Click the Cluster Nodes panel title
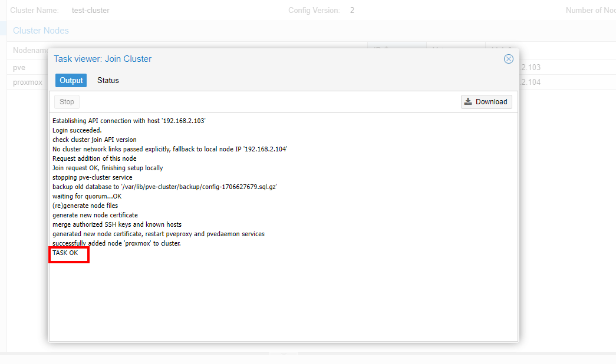 [x=41, y=31]
